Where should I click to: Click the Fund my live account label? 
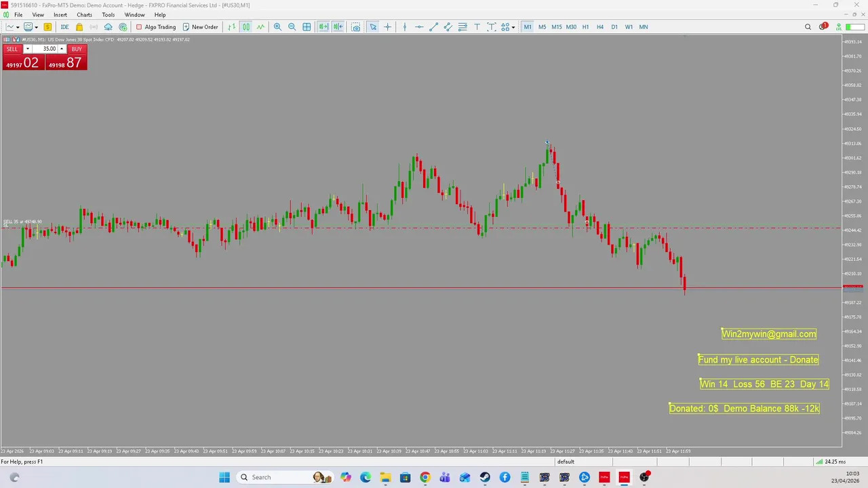pos(758,360)
